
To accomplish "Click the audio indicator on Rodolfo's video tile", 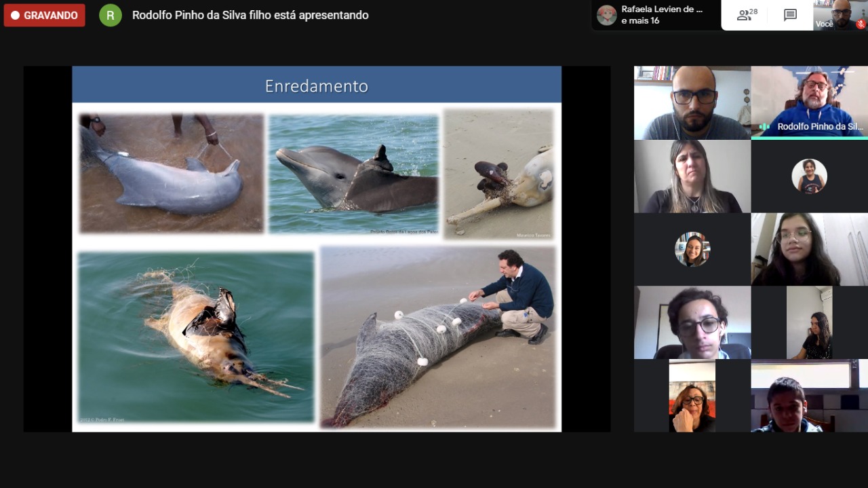I will [764, 127].
